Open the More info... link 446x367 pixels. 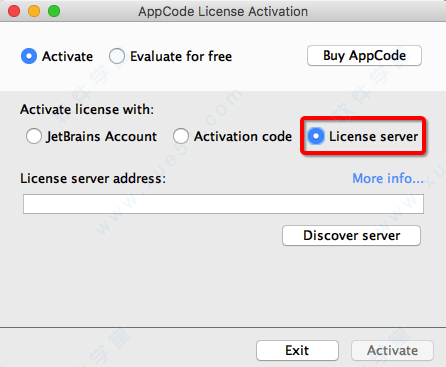pos(388,178)
